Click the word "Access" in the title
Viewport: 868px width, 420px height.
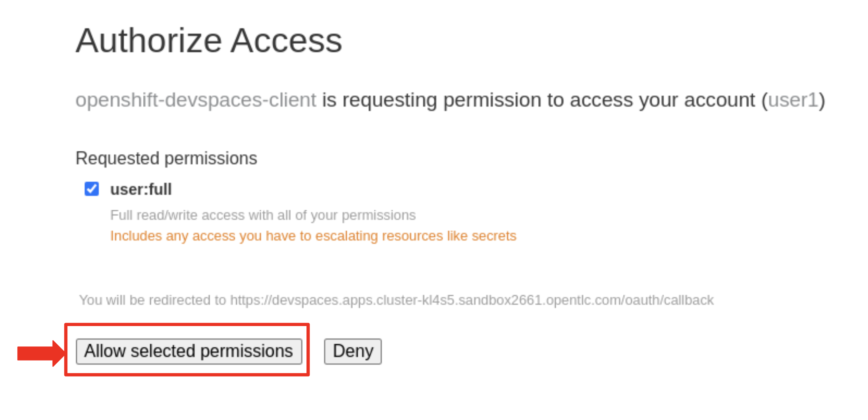click(x=286, y=41)
